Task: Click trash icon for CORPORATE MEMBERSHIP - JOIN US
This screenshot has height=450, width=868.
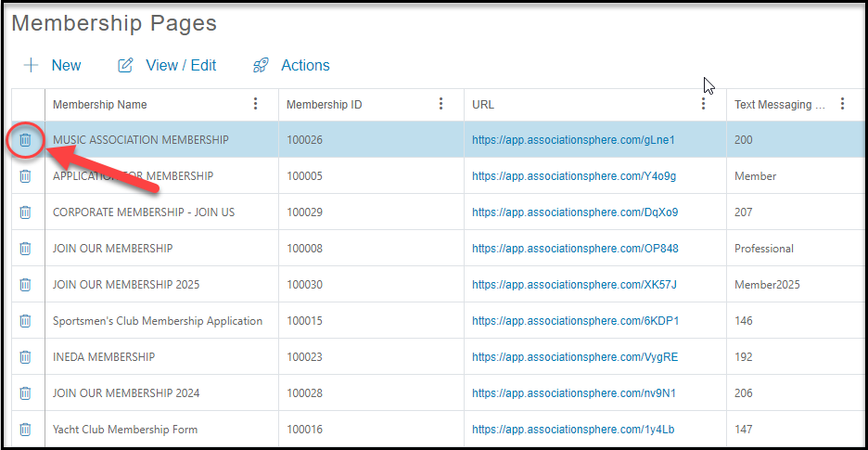Action: tap(25, 212)
